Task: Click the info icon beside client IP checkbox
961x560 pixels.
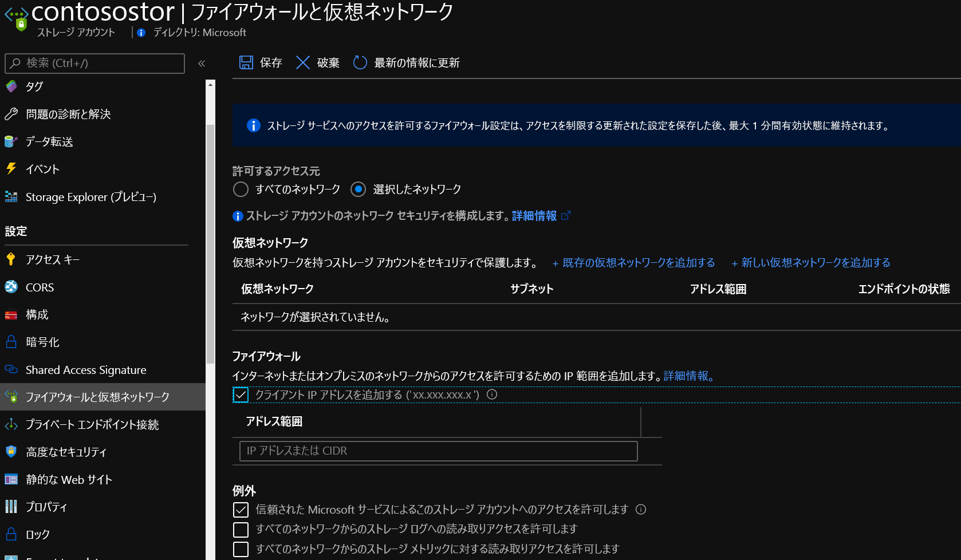Action: coord(492,395)
